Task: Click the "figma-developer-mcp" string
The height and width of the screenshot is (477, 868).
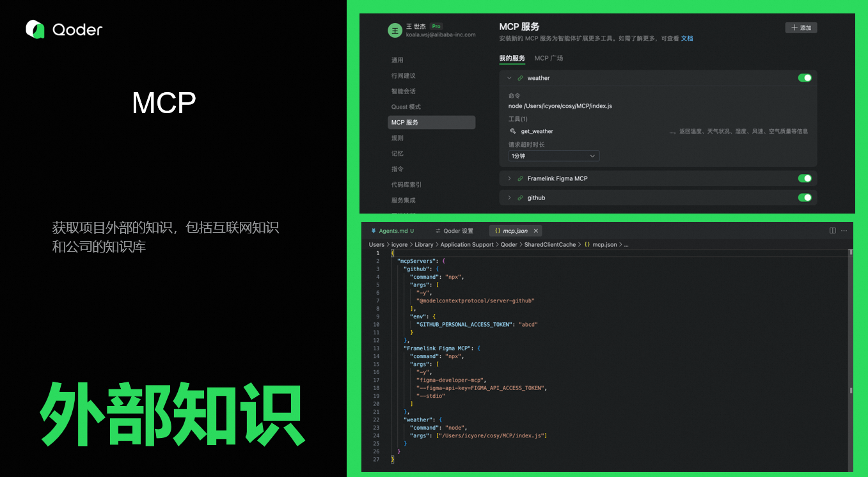Action: (x=451, y=380)
